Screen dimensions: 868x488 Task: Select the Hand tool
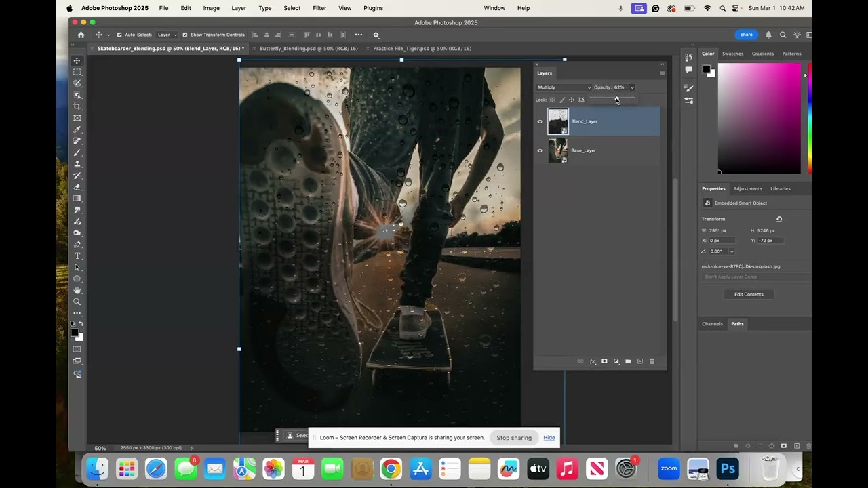(77, 290)
